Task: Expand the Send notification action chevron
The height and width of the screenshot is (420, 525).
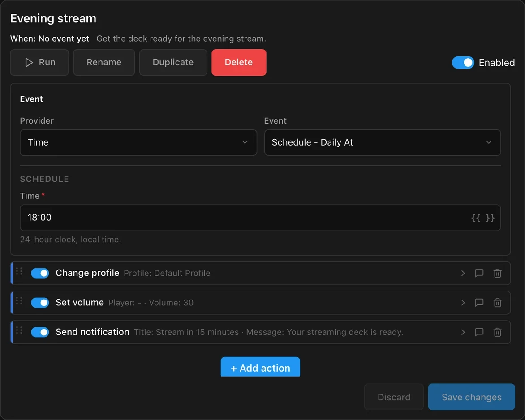Action: point(463,332)
